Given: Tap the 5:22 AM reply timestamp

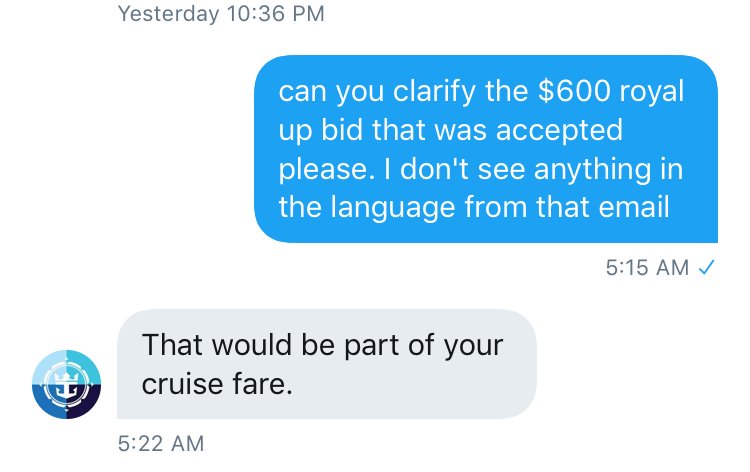Looking at the screenshot, I should [x=161, y=441].
